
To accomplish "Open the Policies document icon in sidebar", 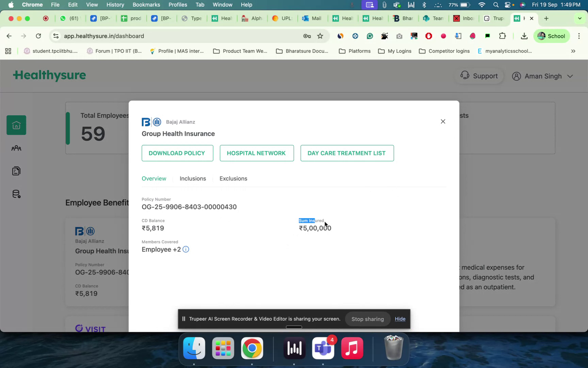I will tap(16, 171).
